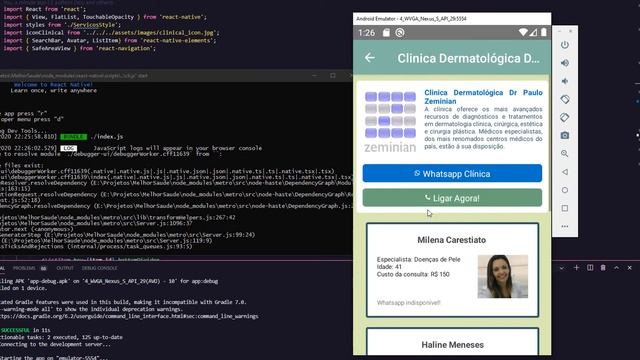Click the SUCCESSFUL build text in terminal
This screenshot has height=360, width=640.
pos(15,330)
